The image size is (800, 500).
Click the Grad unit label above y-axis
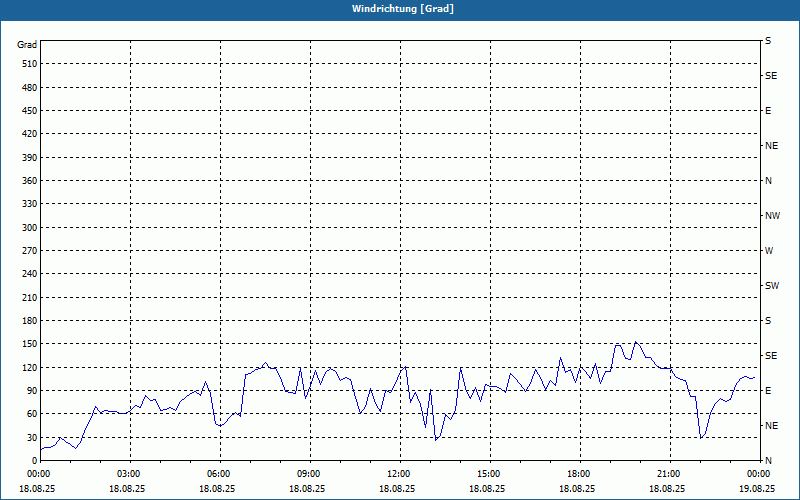pos(27,45)
